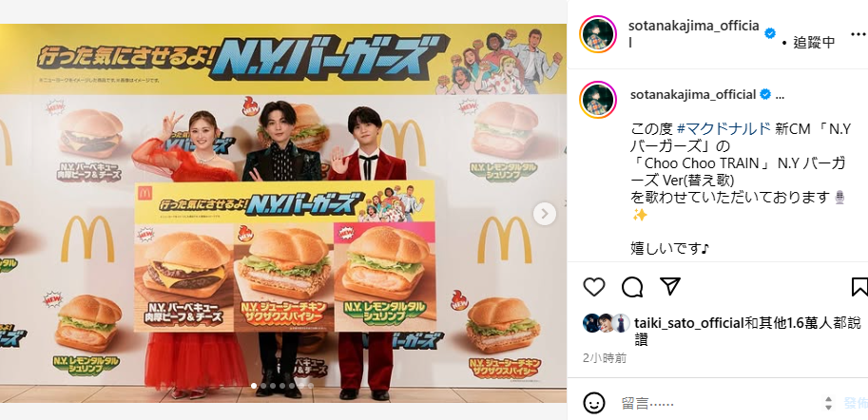The width and height of the screenshot is (868, 420).
Task: Share the post with the paper plane icon
Action: point(670,287)
